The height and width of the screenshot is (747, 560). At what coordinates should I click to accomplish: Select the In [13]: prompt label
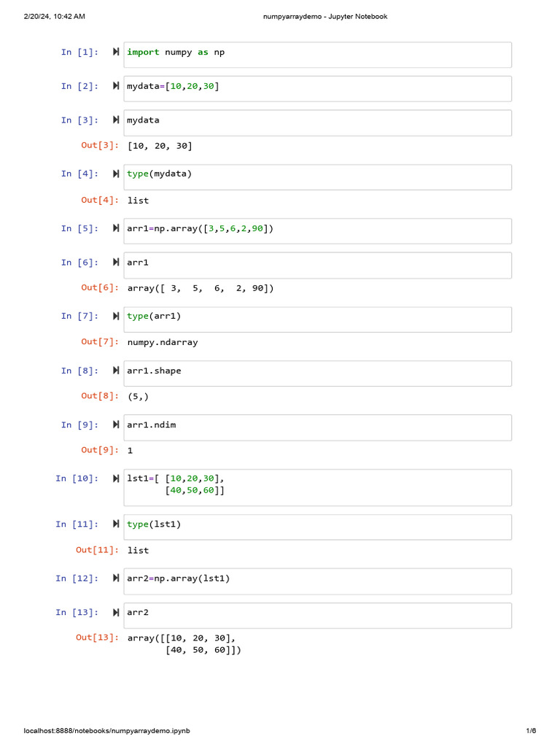(x=77, y=613)
